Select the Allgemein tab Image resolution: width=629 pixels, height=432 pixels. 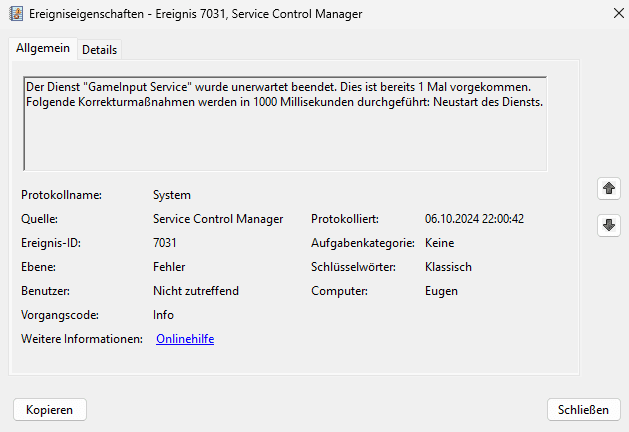click(x=43, y=49)
